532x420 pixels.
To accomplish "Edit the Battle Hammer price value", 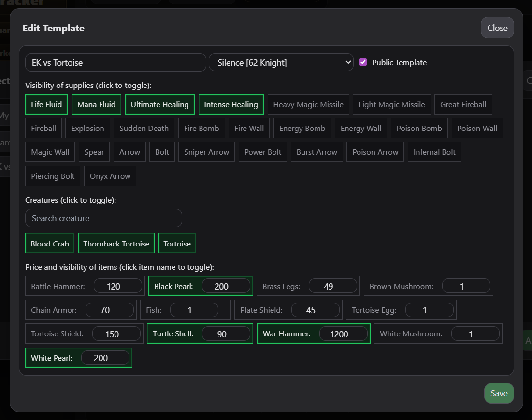I will (x=118, y=286).
